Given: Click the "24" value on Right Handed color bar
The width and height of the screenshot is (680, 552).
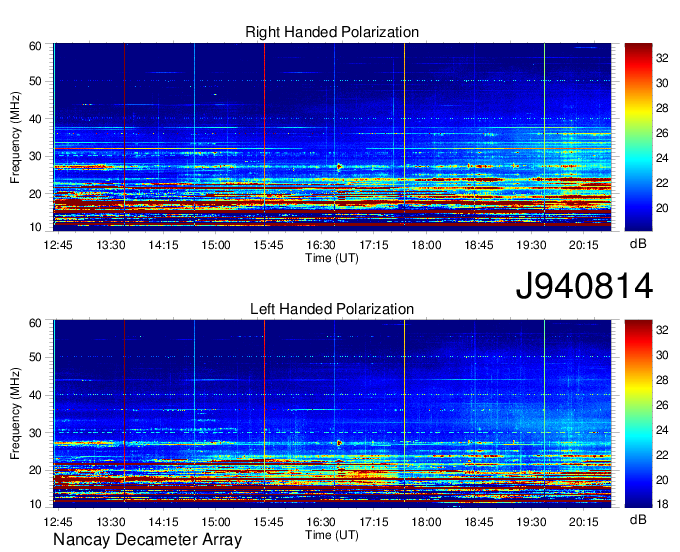Looking at the screenshot, I should [662, 158].
